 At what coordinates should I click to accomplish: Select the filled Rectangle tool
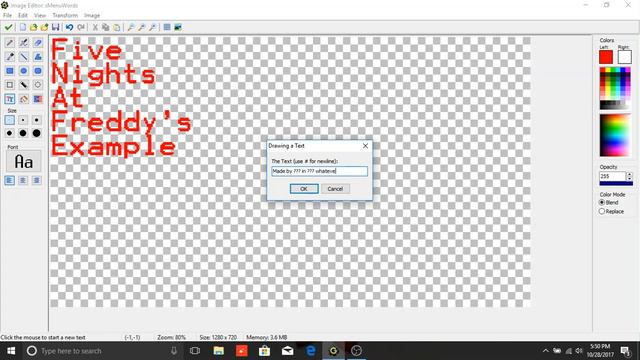[10, 71]
